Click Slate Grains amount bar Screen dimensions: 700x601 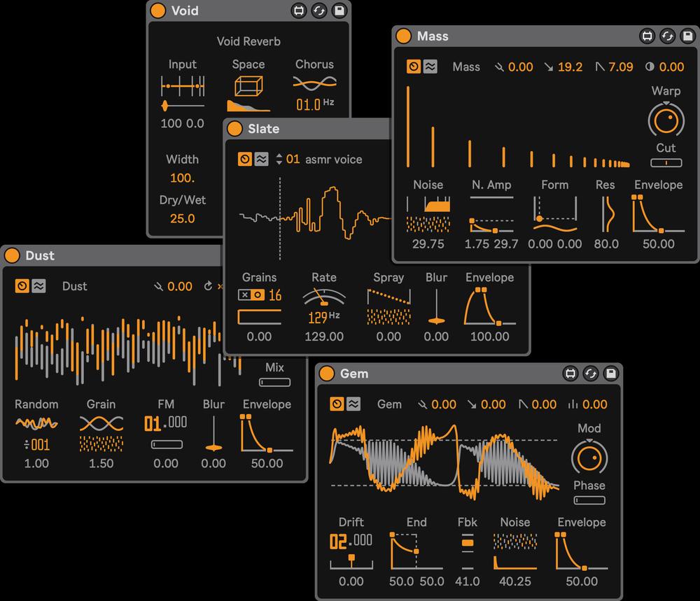(x=259, y=317)
